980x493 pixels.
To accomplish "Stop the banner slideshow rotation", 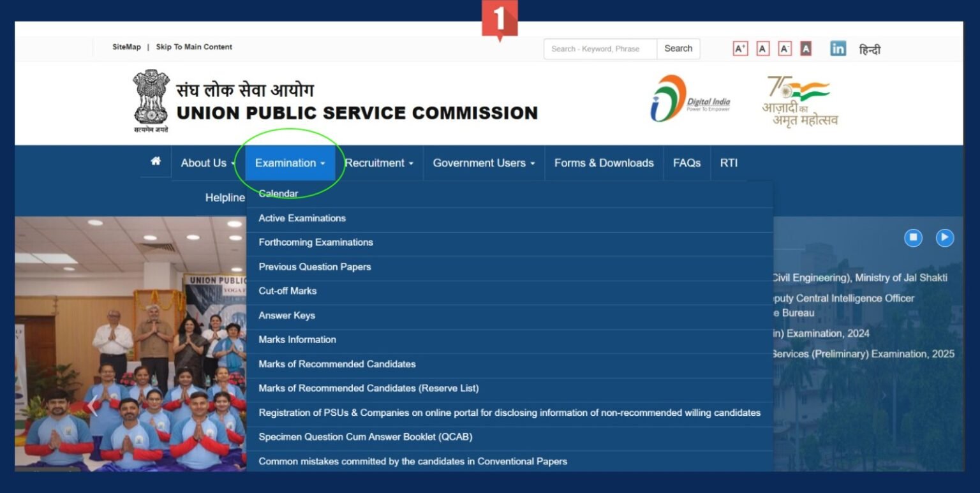I will 913,238.
